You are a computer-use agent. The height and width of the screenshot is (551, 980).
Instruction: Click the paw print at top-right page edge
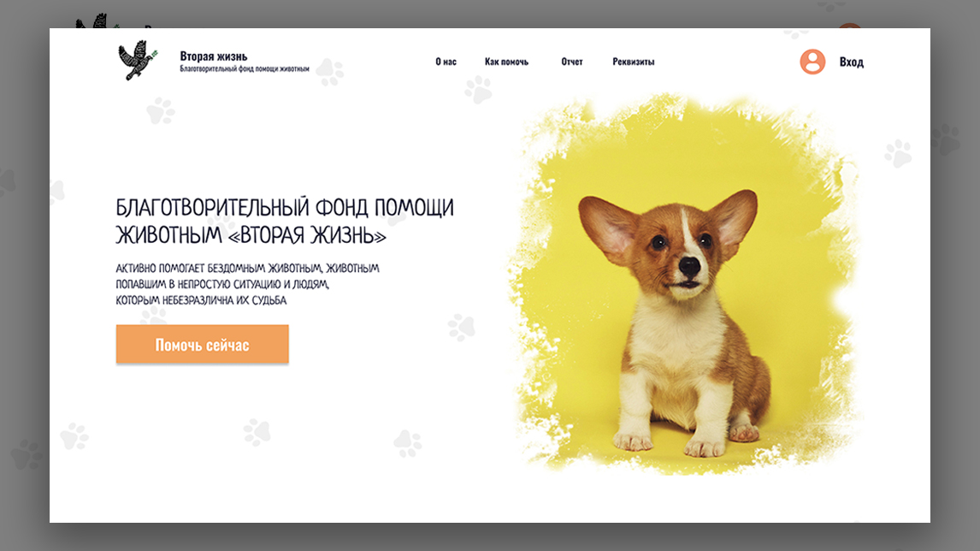pos(898,153)
